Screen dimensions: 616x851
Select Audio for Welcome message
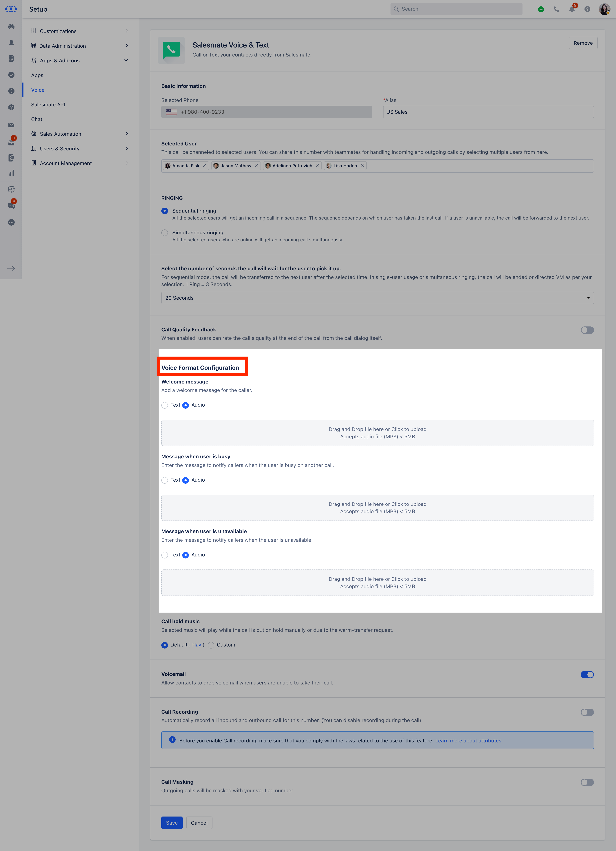point(186,405)
